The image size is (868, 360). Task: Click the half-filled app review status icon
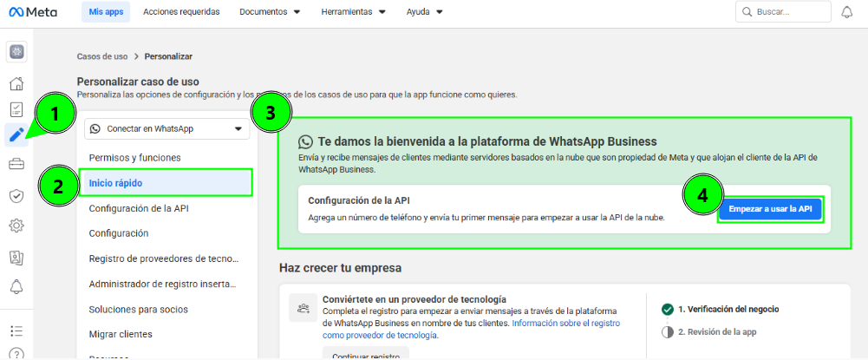[667, 332]
